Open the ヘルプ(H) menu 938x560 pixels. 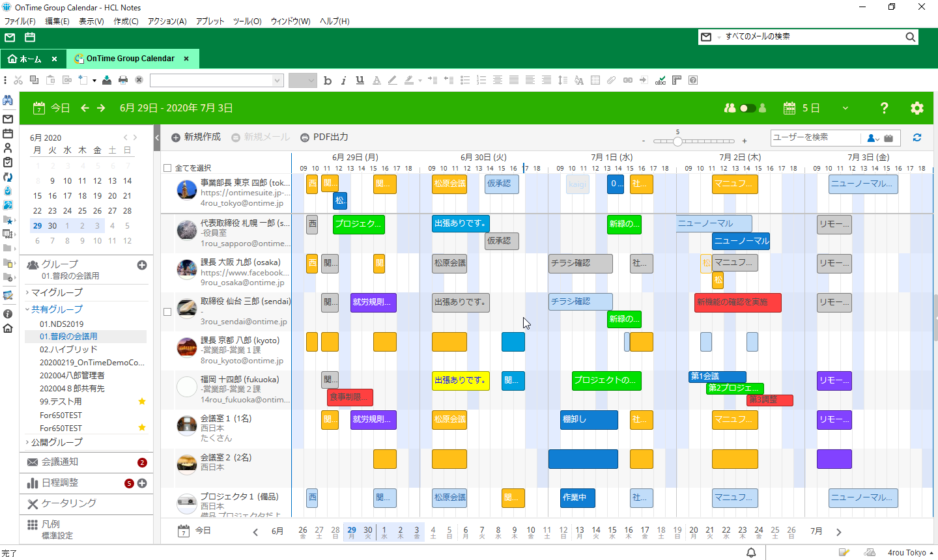pyautogui.click(x=335, y=21)
